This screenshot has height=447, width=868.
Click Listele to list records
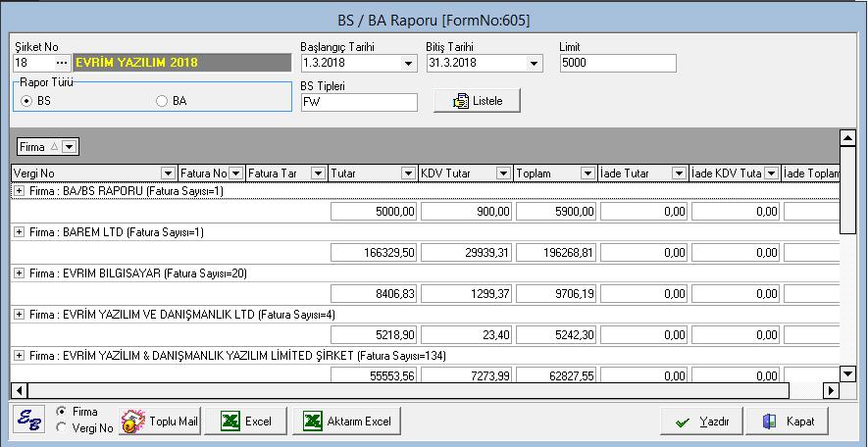point(478,101)
